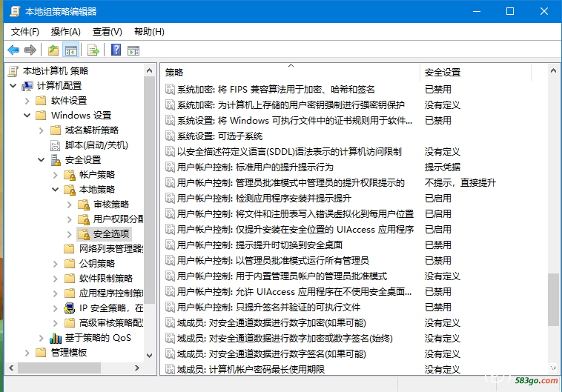Click the 网络列表管理器 folder icon

tap(69, 249)
